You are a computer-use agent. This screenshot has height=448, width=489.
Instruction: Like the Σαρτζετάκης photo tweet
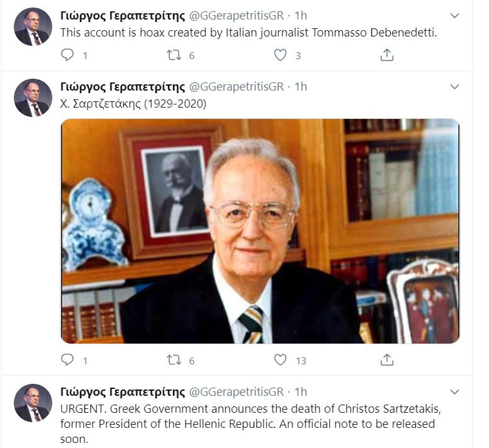click(x=280, y=360)
